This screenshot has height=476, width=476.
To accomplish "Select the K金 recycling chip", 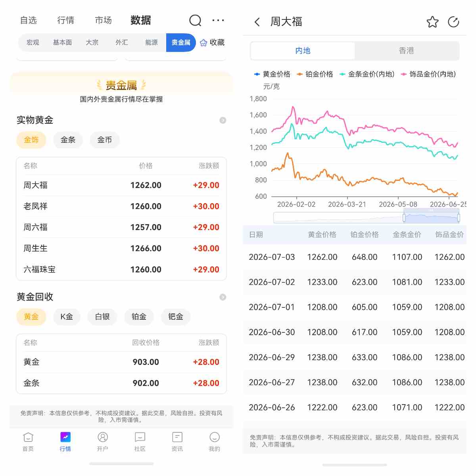I will [67, 317].
